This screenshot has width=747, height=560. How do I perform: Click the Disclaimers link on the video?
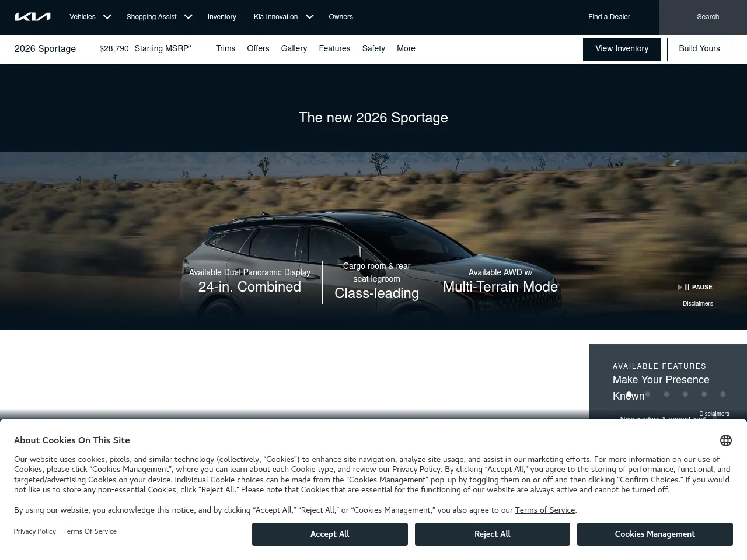coord(697,304)
